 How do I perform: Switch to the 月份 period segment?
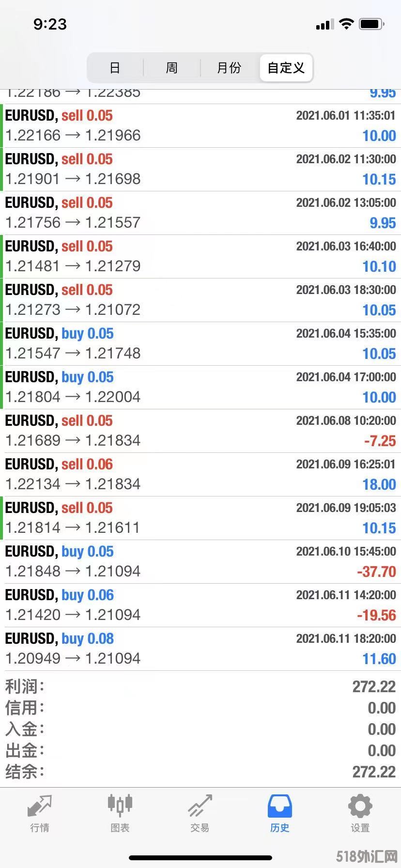pyautogui.click(x=229, y=68)
